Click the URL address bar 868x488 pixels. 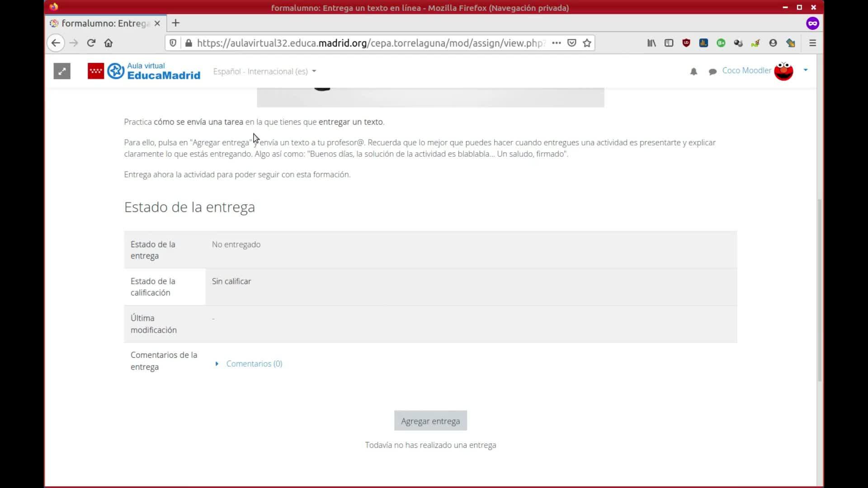click(x=371, y=43)
